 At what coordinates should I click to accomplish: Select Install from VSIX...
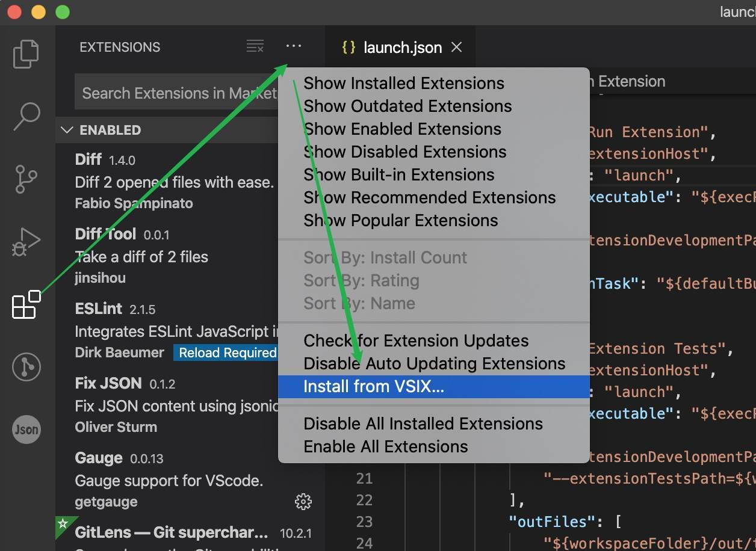(x=433, y=386)
